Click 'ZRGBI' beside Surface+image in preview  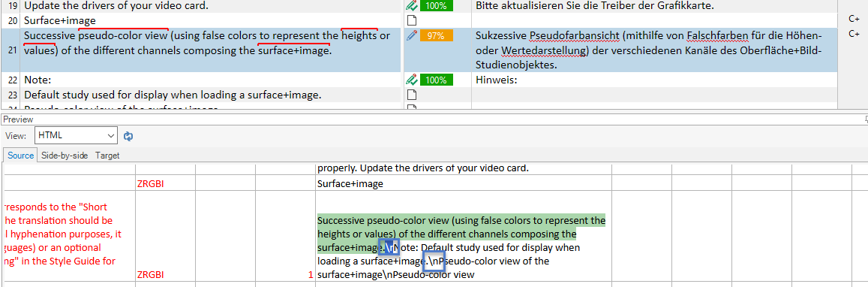[151, 184]
